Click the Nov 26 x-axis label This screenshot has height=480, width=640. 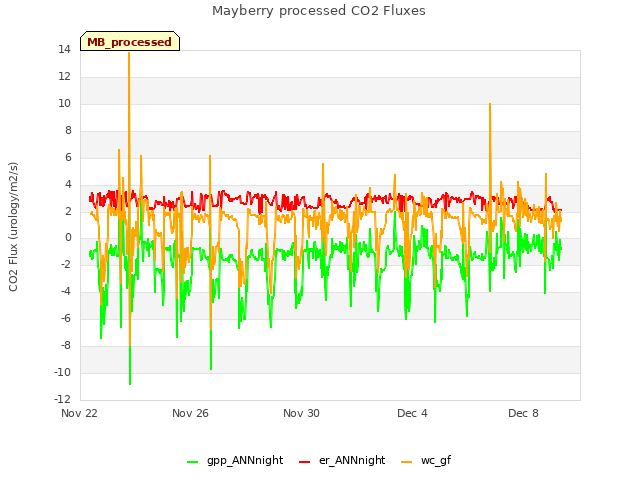point(190,413)
